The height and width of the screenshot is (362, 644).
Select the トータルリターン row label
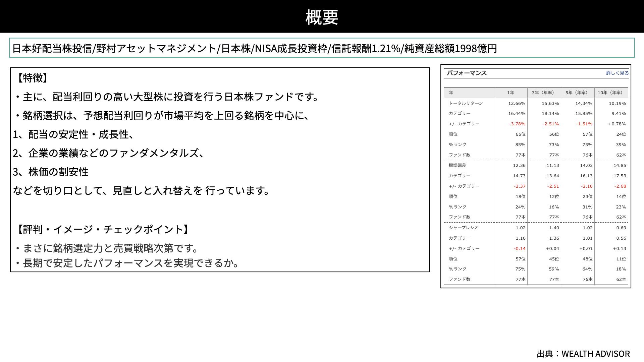(466, 103)
